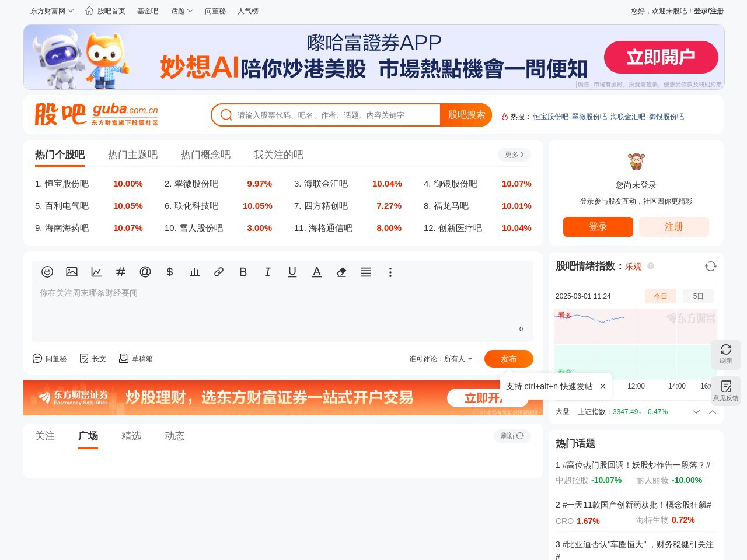Open hot search 恒宝股份吧
The image size is (747, 560).
click(x=550, y=117)
